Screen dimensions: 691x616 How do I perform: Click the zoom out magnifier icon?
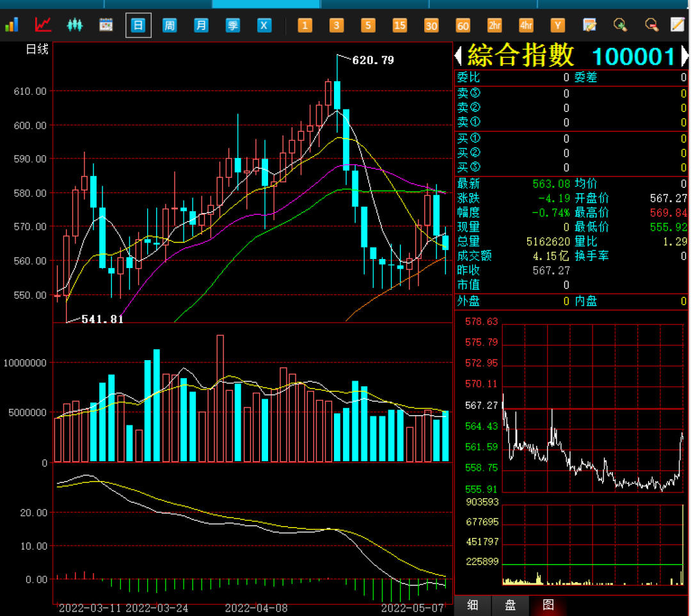coord(651,25)
